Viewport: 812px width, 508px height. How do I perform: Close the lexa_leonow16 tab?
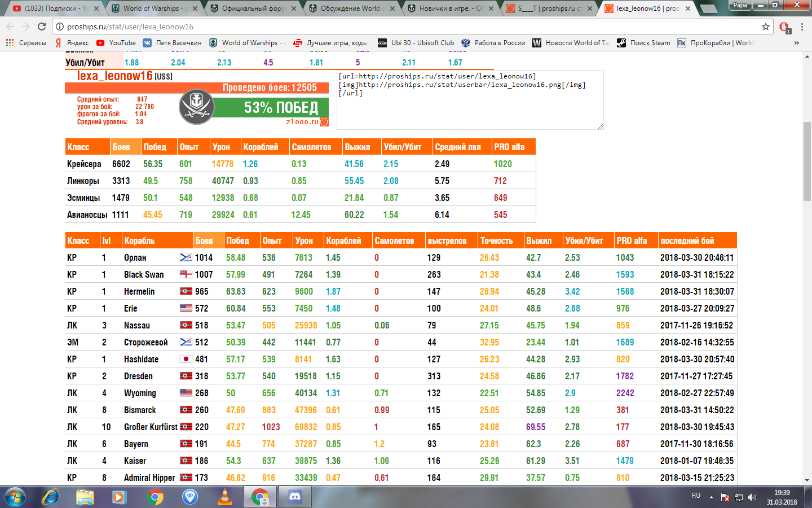688,8
